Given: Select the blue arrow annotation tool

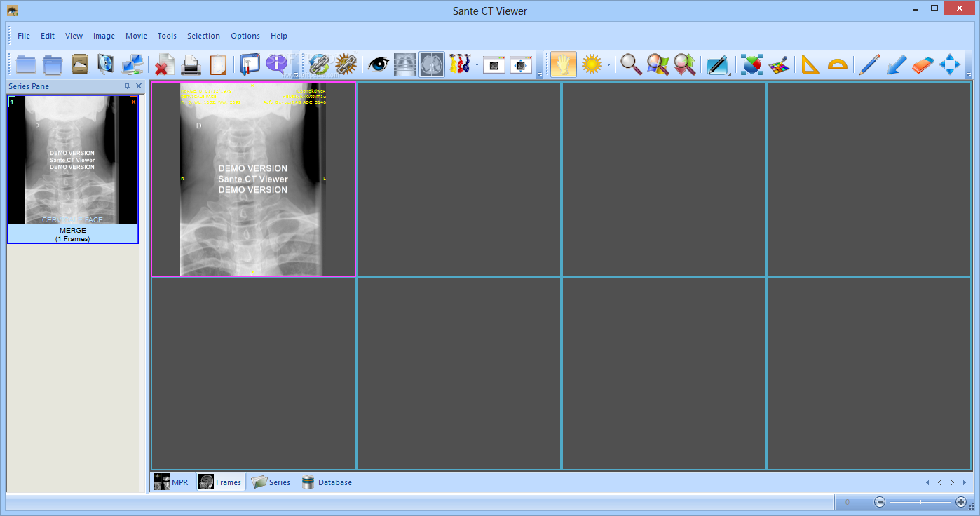Looking at the screenshot, I should [897, 64].
